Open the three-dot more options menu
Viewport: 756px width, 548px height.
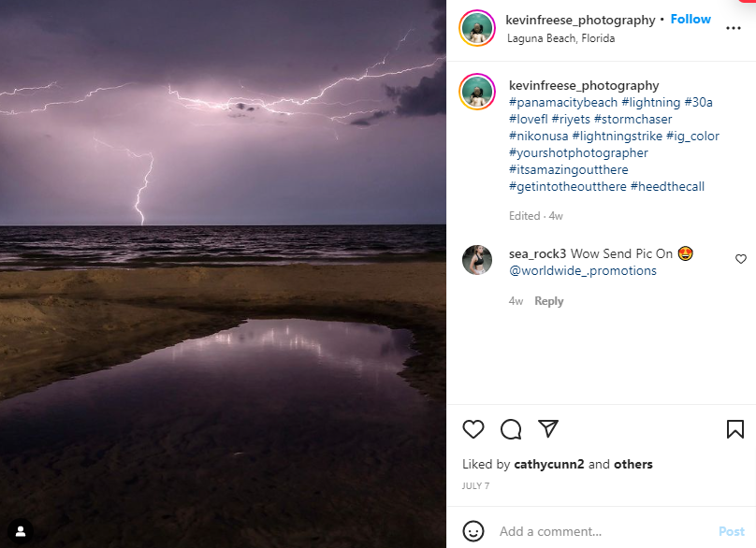point(734,28)
